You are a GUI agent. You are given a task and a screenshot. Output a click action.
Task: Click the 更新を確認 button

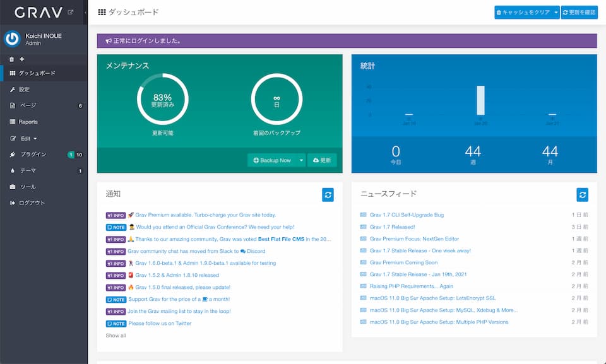pos(579,13)
